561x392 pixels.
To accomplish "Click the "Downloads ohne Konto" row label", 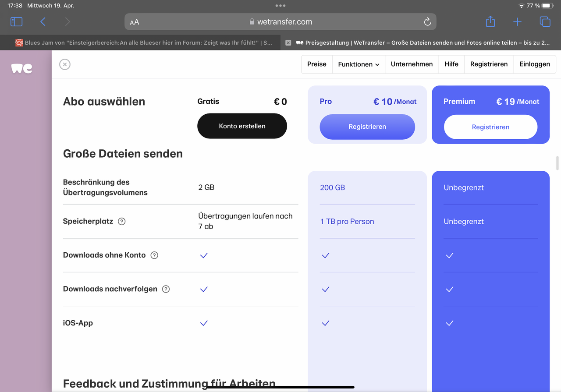I will [104, 255].
